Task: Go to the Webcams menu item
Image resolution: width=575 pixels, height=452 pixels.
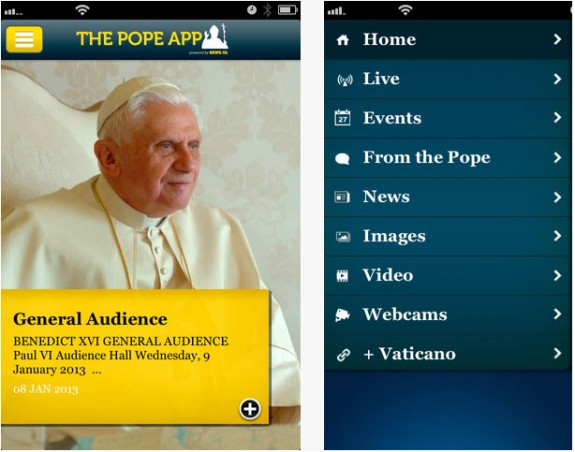Action: click(x=447, y=315)
